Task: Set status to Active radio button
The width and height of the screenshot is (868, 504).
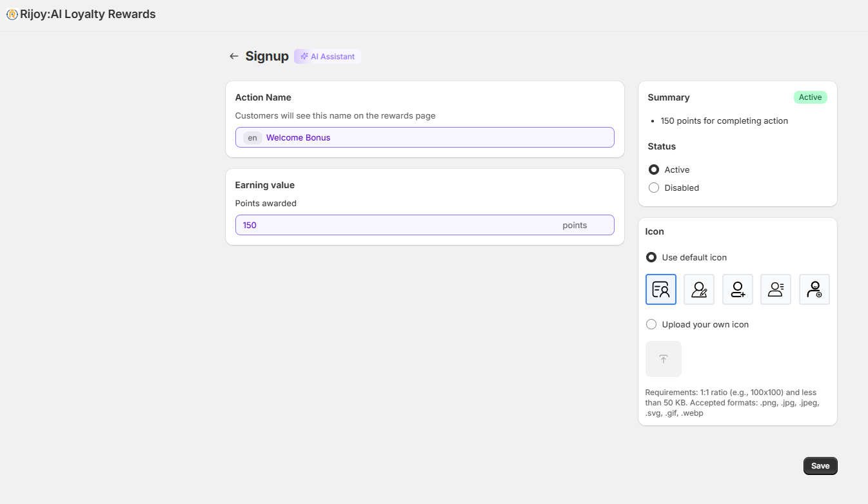Action: click(654, 170)
